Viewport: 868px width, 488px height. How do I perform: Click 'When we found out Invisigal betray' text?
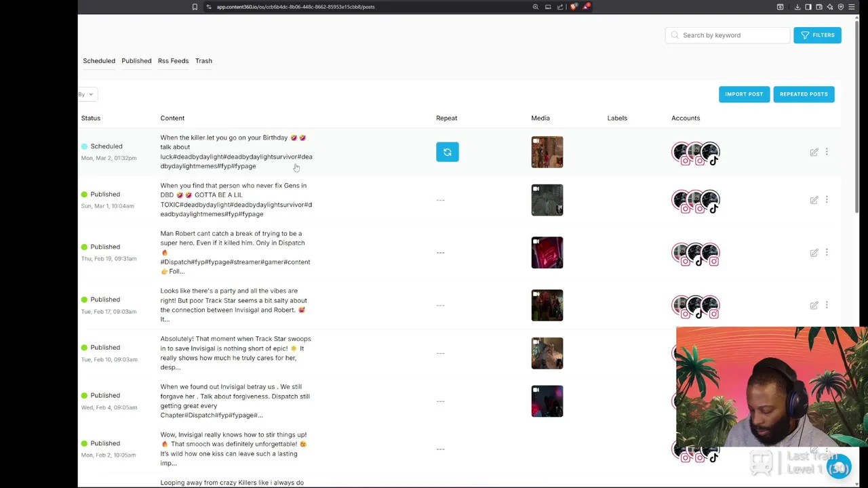235,401
